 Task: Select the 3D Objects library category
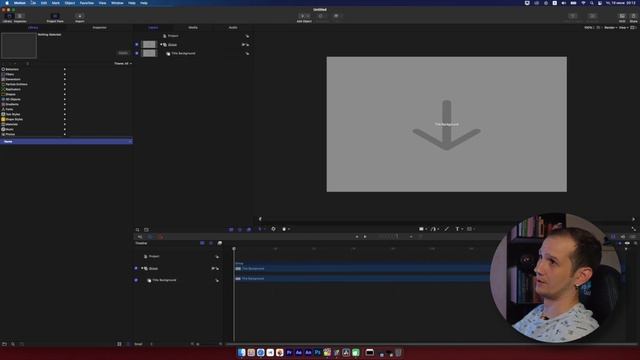[13, 99]
